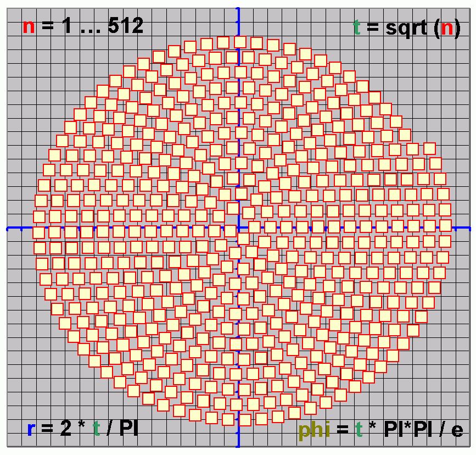
Task: Click the "n = 1 ... 512" label
Action: click(x=83, y=25)
